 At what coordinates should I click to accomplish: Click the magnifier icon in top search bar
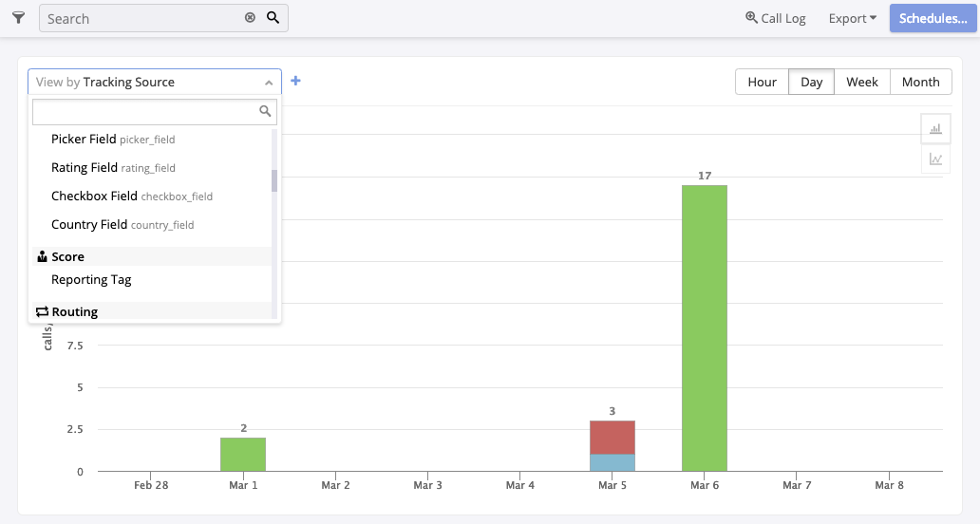pyautogui.click(x=273, y=18)
